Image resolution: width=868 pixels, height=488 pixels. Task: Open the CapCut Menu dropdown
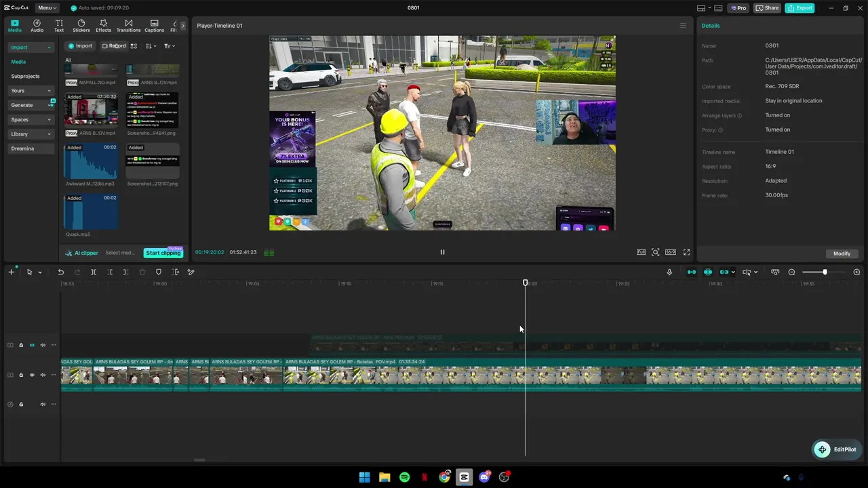(x=47, y=7)
